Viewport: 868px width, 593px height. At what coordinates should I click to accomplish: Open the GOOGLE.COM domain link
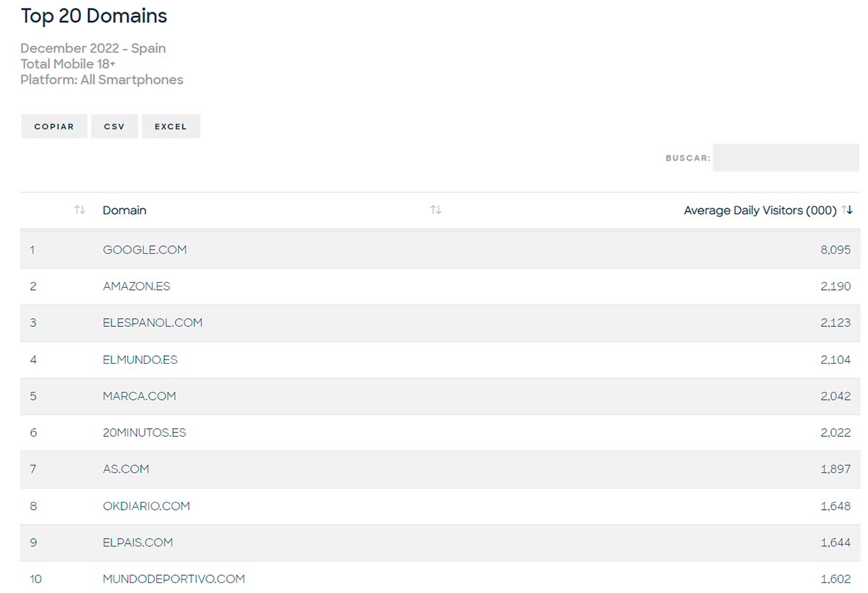[x=145, y=249]
